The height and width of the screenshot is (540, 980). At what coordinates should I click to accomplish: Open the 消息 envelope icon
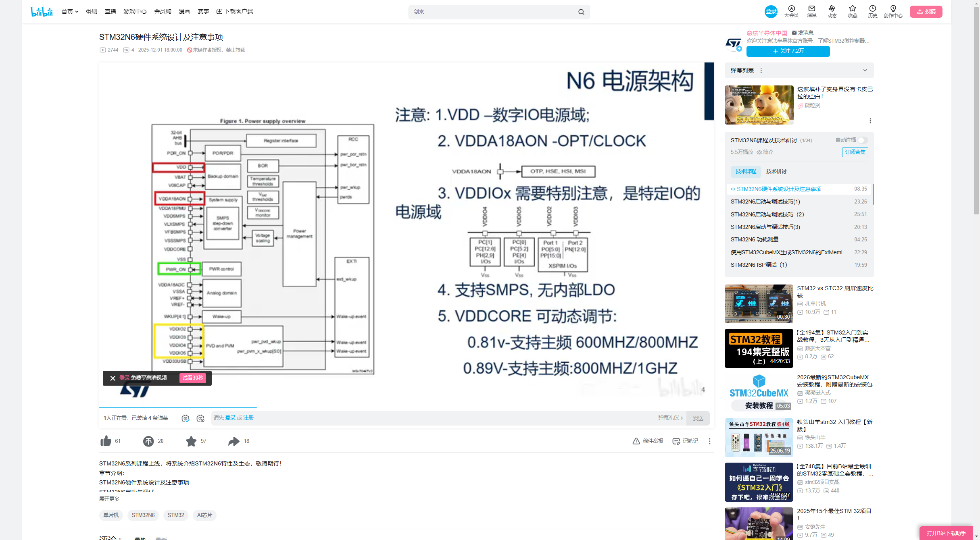(812, 11)
